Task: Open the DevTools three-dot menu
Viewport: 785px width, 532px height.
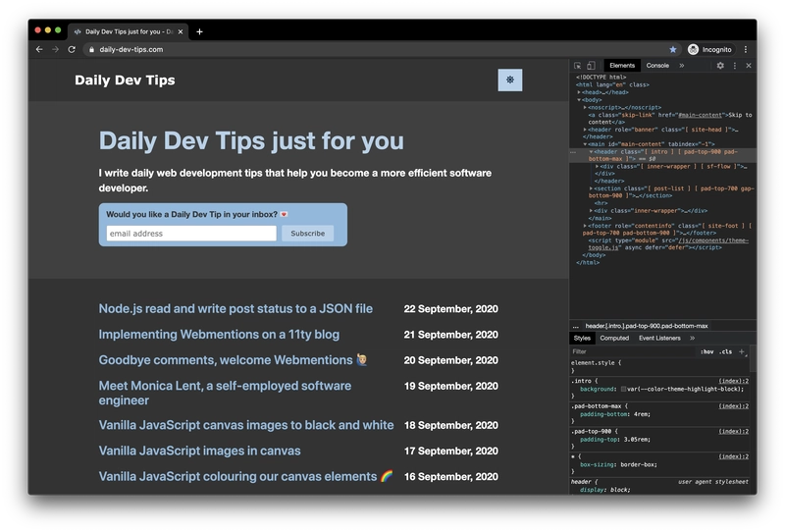Action: pos(734,66)
